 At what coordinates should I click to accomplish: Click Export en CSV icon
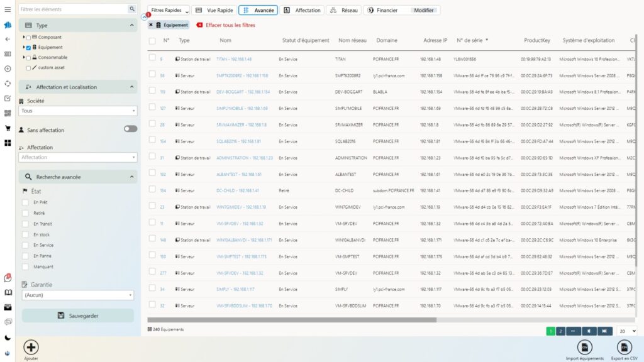[x=625, y=347]
